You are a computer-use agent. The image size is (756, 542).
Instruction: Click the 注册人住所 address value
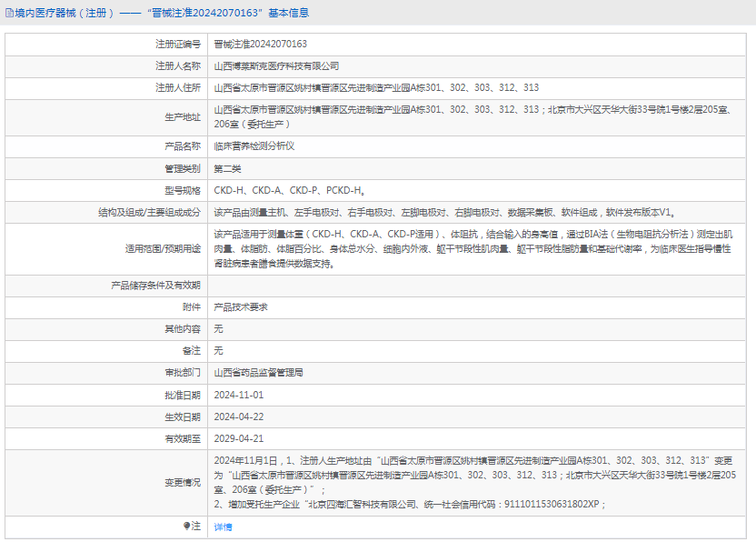coord(376,88)
